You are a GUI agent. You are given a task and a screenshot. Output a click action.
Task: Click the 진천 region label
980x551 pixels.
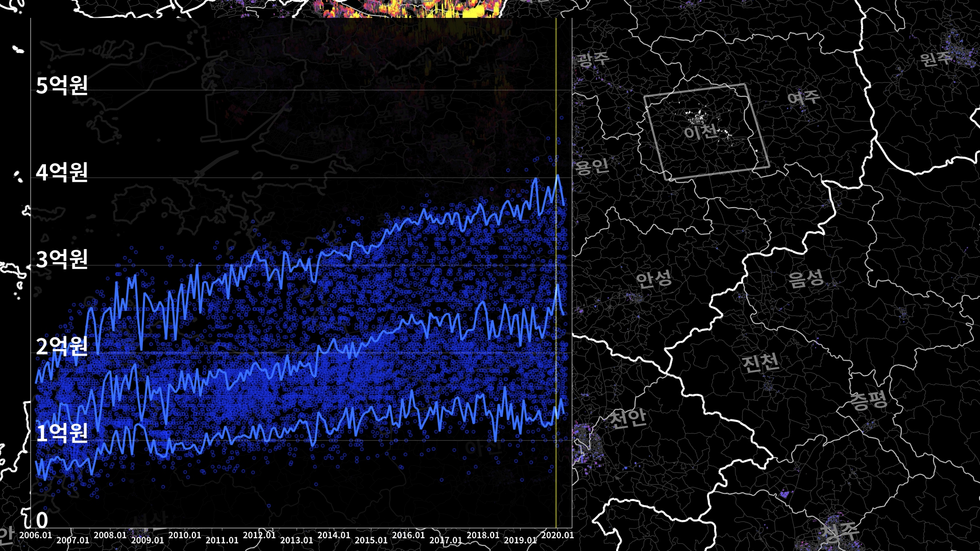coord(760,363)
